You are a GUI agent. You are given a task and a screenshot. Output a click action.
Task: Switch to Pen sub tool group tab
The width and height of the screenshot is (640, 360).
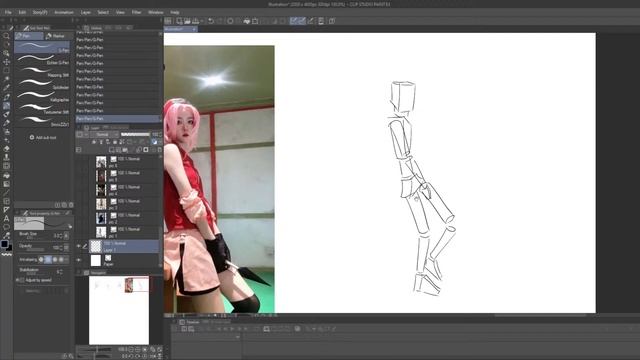click(x=29, y=36)
